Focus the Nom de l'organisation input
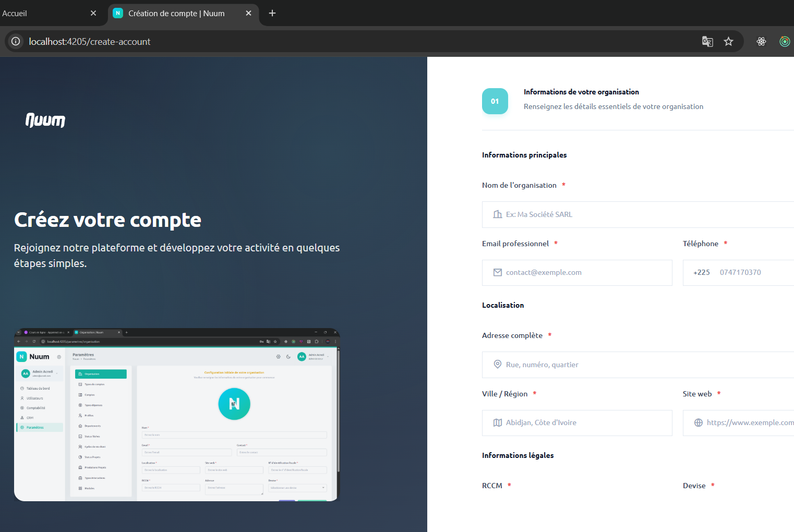Viewport: 794px width, 532px height. point(647,214)
